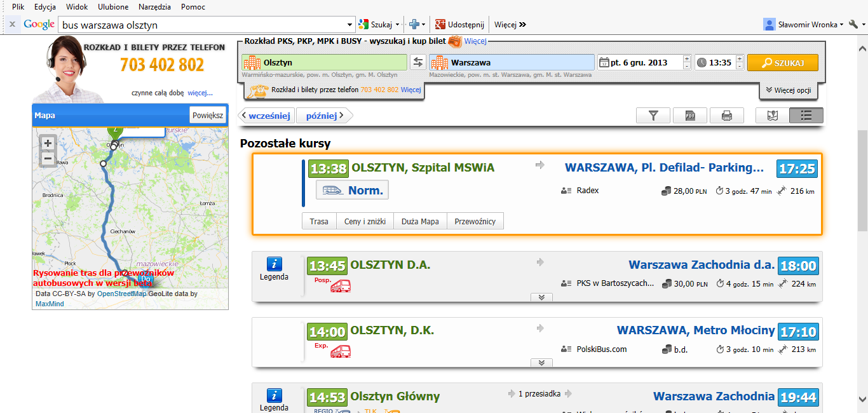
Task: Click the więcej link under phone banner
Action: coord(200,93)
